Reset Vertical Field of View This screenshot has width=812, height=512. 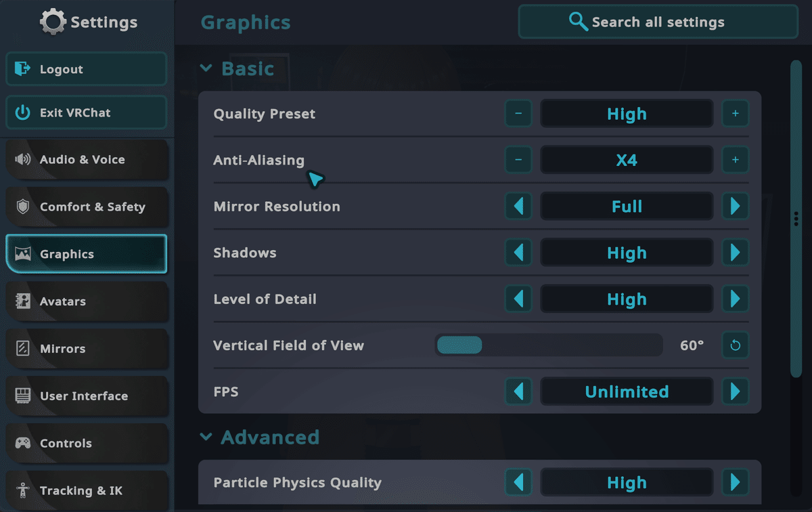(x=735, y=345)
